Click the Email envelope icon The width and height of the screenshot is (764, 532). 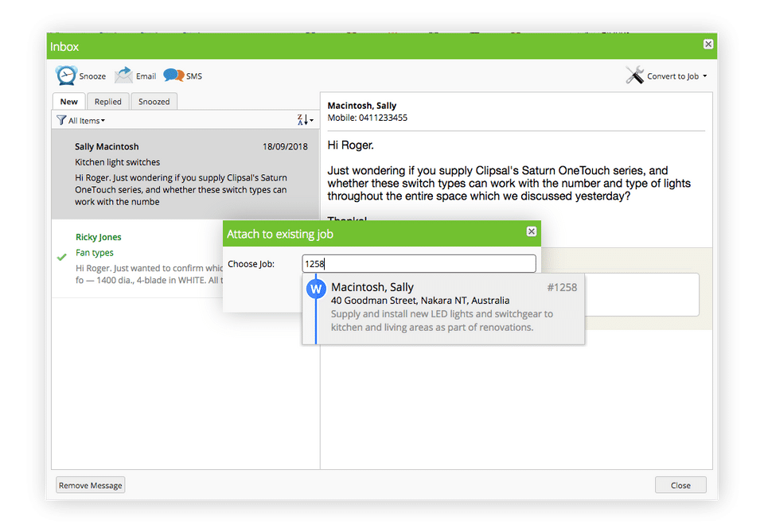pyautogui.click(x=124, y=76)
